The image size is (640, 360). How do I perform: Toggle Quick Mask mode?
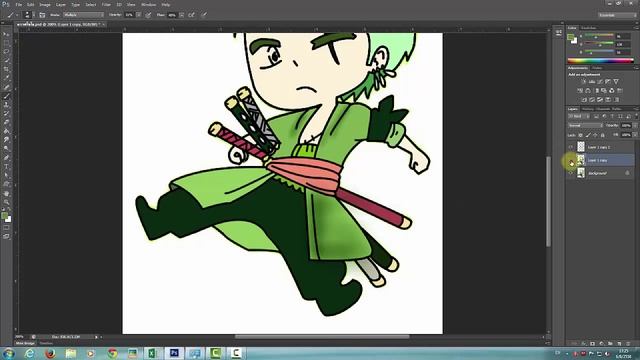6,228
